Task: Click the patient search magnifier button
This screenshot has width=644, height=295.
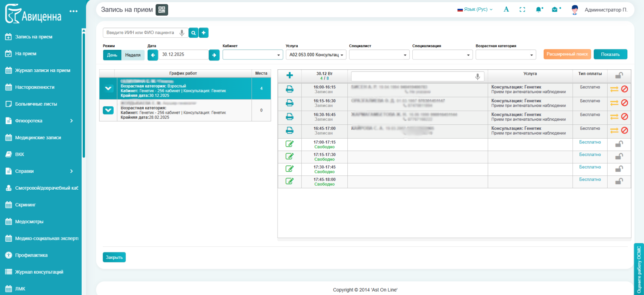Action: coord(193,33)
